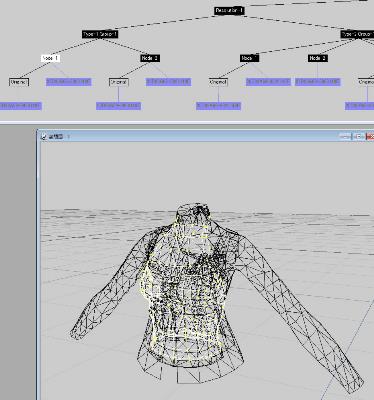Minimize the 3D wireframe view window
The height and width of the screenshot is (400, 374).
345,136
